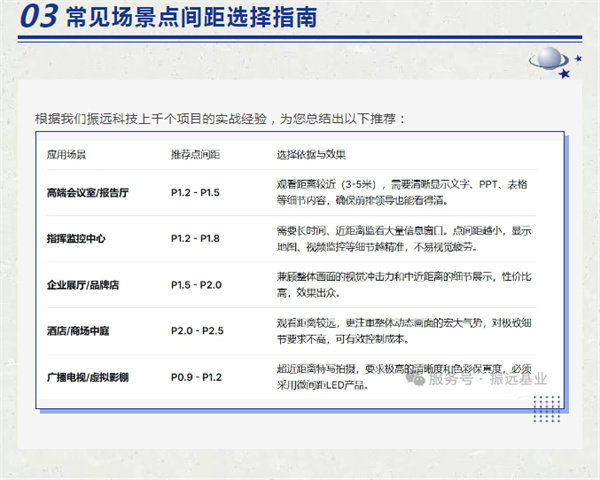Image resolution: width=600 pixels, height=480 pixels.
Task: Select the 指挥监控中心 row label
Action: (76, 239)
